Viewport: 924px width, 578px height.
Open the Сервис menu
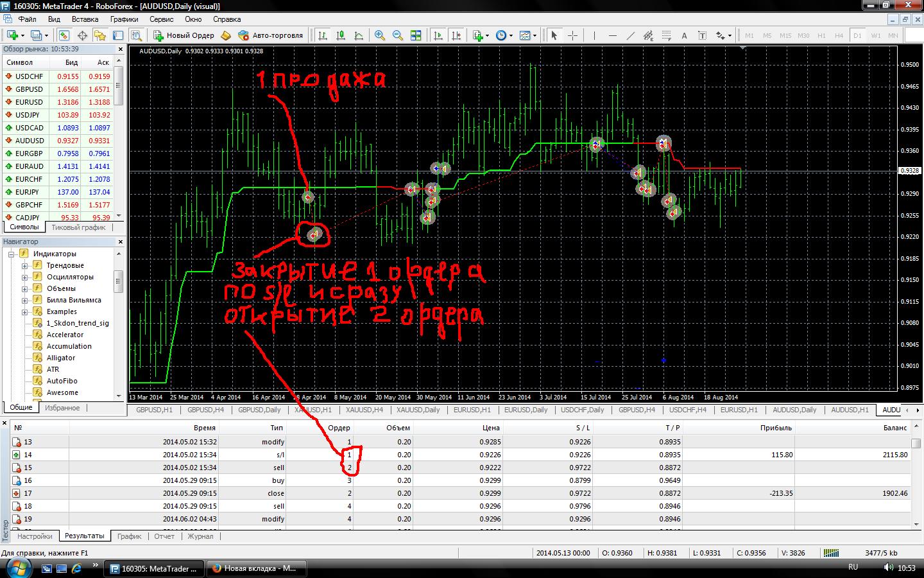(x=162, y=19)
